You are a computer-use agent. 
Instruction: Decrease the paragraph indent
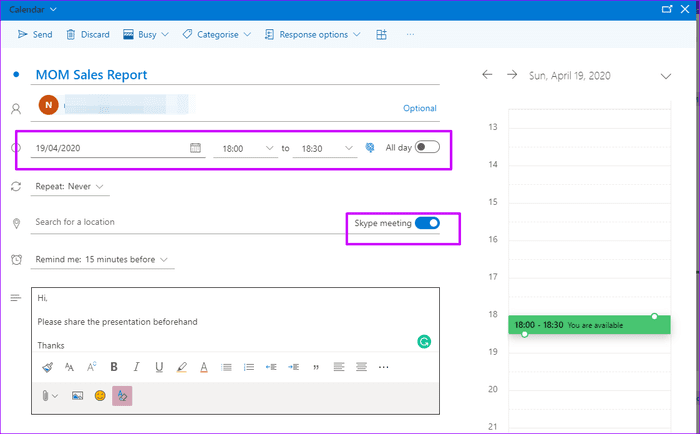pyautogui.click(x=271, y=367)
